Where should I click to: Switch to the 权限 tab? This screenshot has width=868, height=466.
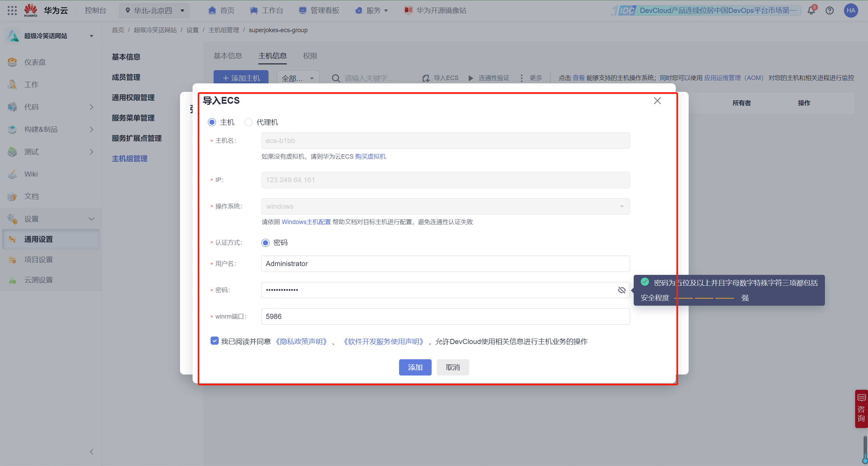click(x=310, y=56)
